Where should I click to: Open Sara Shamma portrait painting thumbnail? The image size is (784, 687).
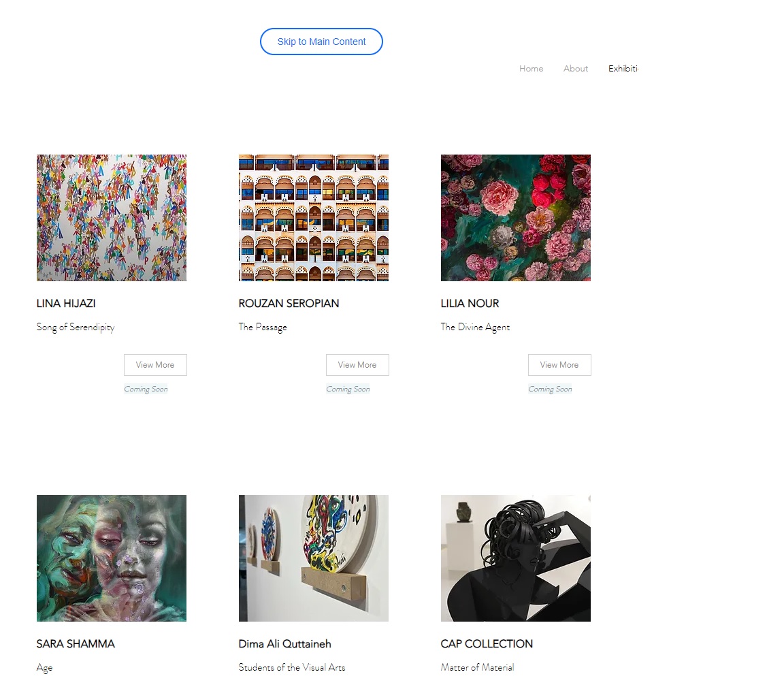click(x=112, y=558)
